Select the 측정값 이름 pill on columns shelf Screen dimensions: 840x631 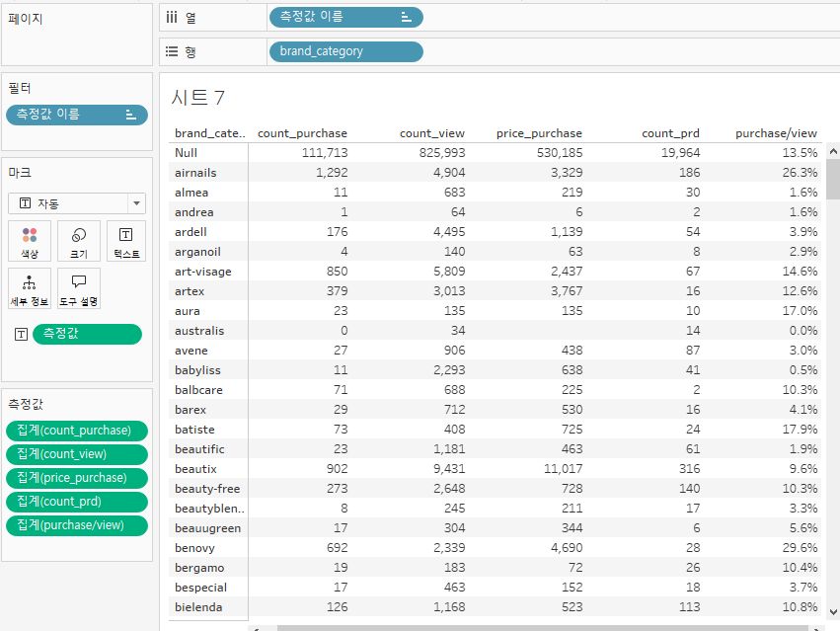346,17
